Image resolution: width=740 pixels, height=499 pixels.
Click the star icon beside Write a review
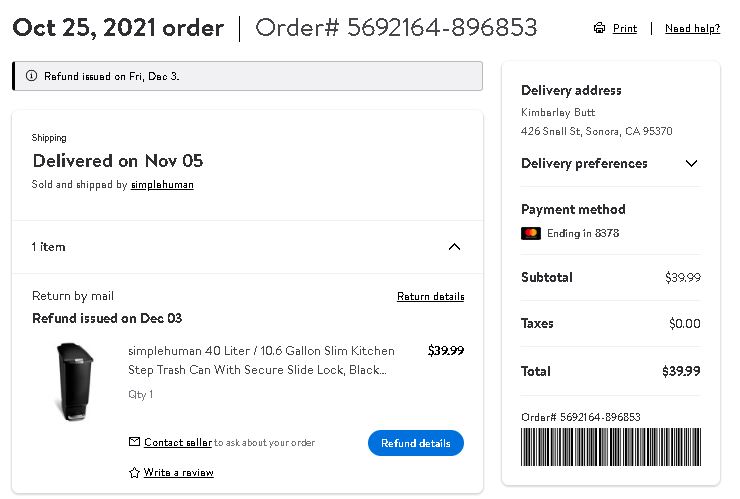point(135,473)
